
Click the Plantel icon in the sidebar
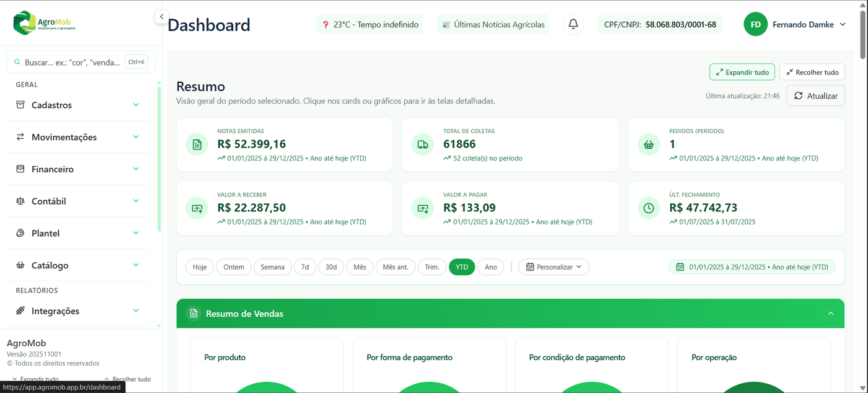(x=20, y=233)
